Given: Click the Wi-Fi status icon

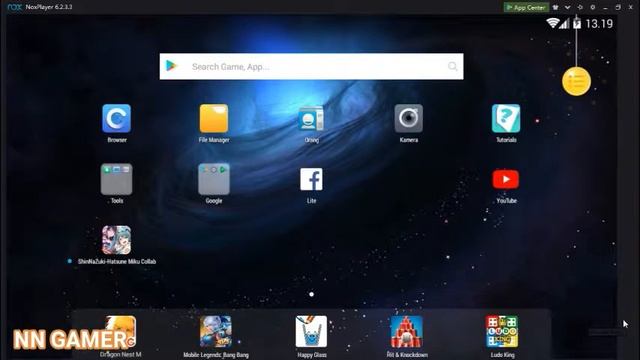Looking at the screenshot, I should point(553,23).
